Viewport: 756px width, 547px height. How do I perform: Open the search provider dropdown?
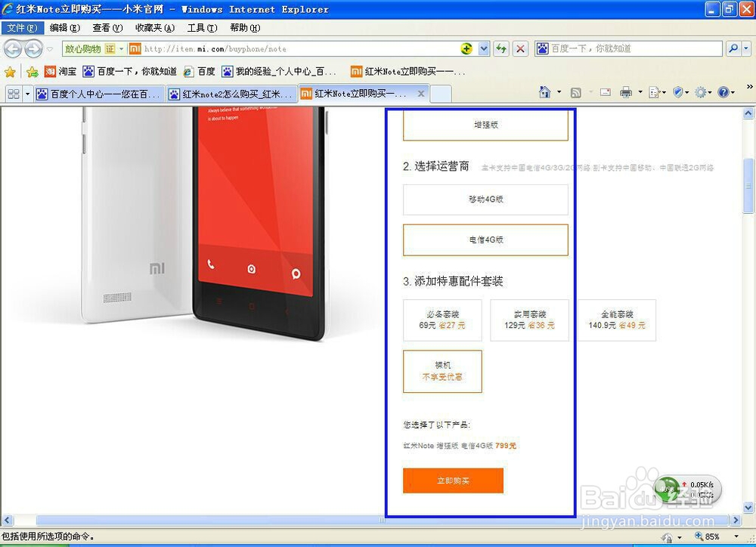tap(746, 48)
